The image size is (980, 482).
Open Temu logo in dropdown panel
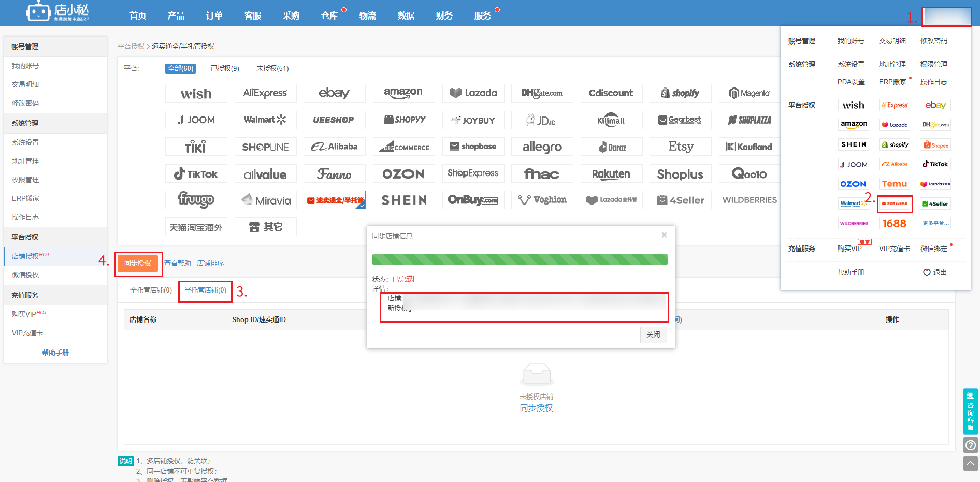pos(895,184)
